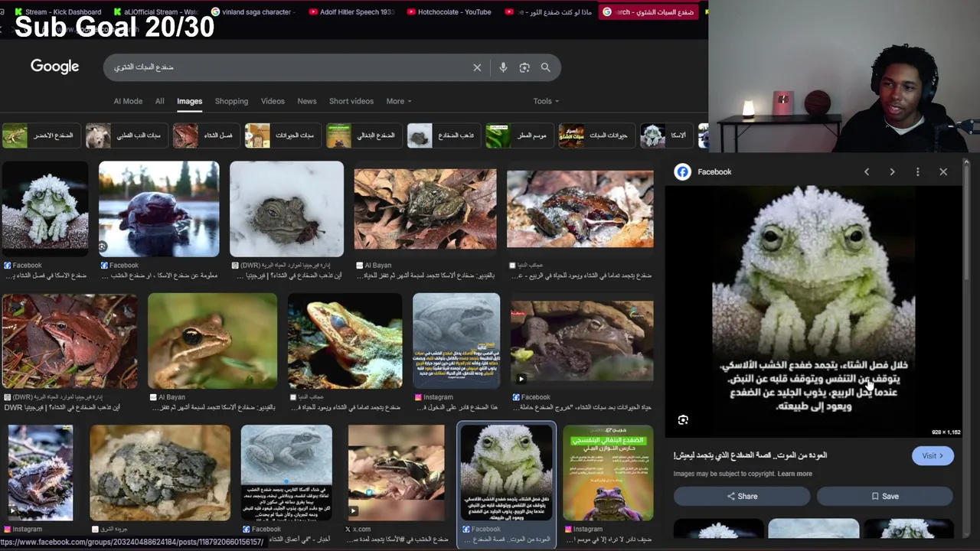Image resolution: width=980 pixels, height=551 pixels.
Task: Open the aLiOfficial Stream browser tab
Action: (155, 12)
